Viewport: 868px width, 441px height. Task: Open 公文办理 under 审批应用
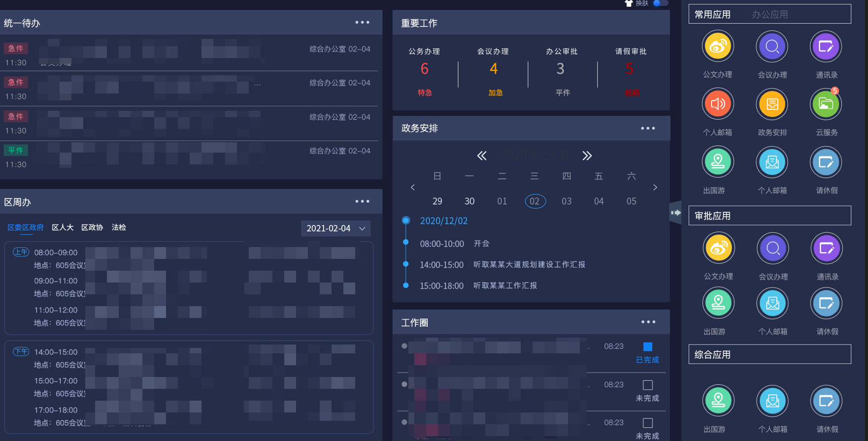(x=719, y=249)
